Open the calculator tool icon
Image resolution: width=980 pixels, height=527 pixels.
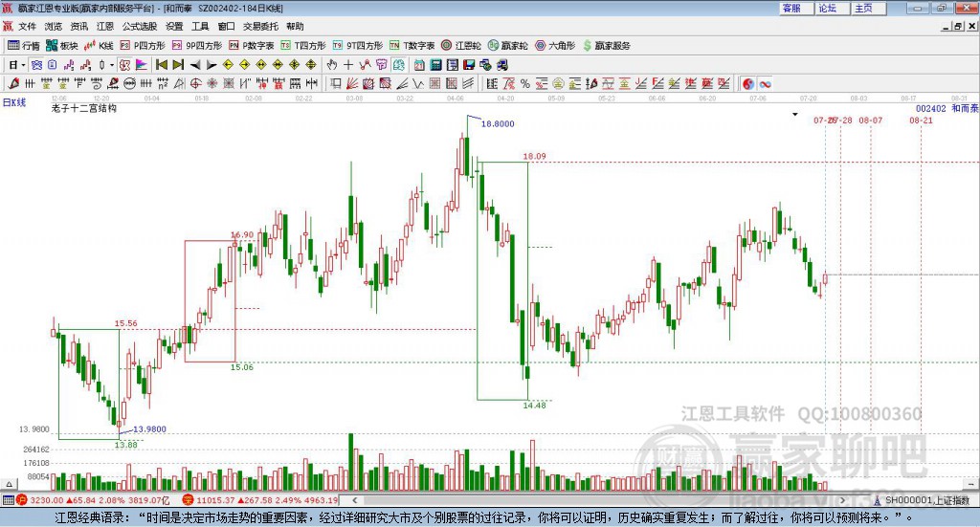pos(435,64)
